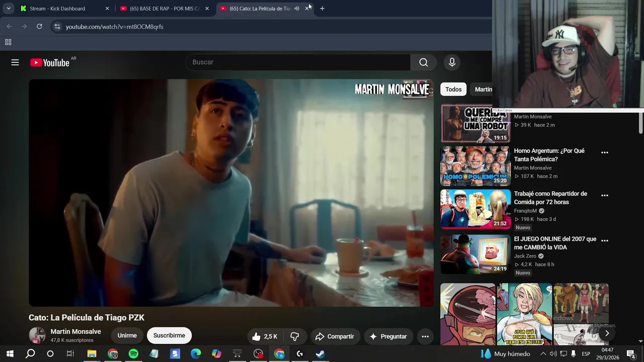Show hidden system tray icons

pos(543,354)
